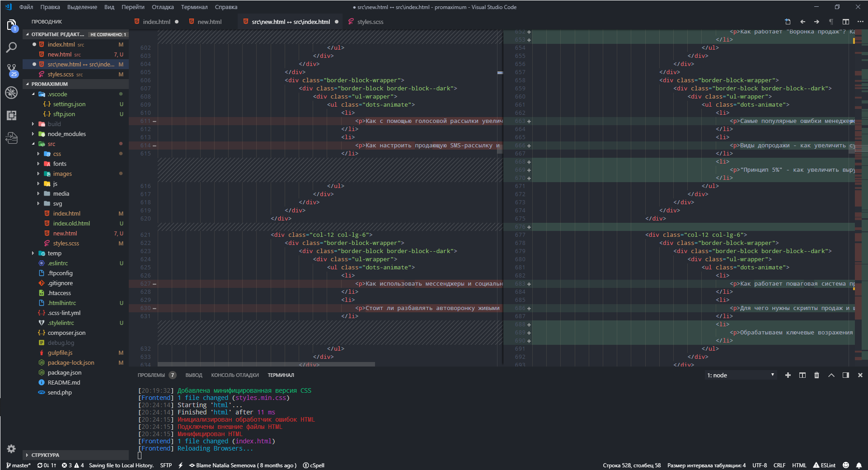Go to next change arrow in diff
Viewport: 868px width, 470px height.
816,22
